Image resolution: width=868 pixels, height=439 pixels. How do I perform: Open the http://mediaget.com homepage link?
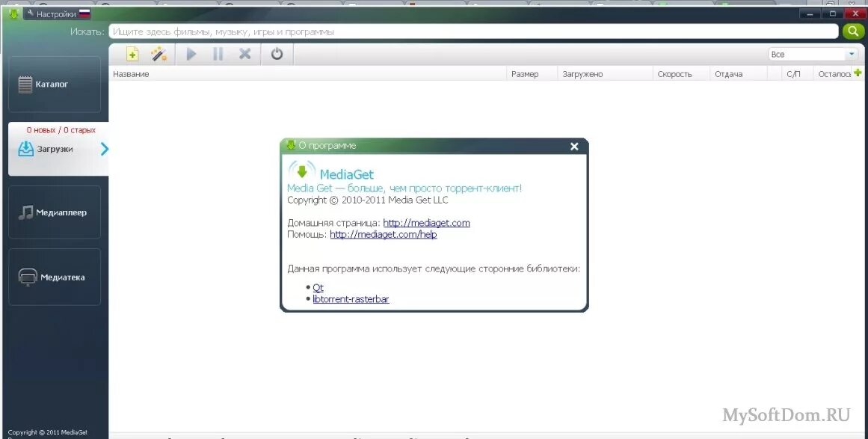[x=426, y=223]
